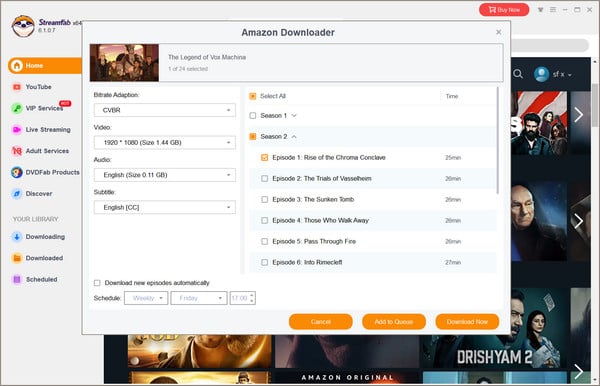The width and height of the screenshot is (600, 386).
Task: Click the Adult Services 18 icon
Action: pos(16,151)
